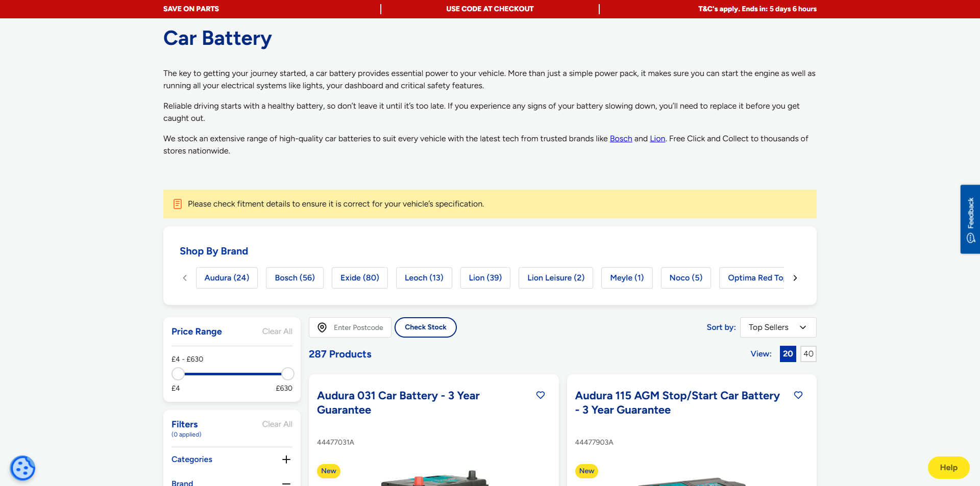The height and width of the screenshot is (486, 980).
Task: Keep view at 20 products per page
Action: (x=788, y=353)
